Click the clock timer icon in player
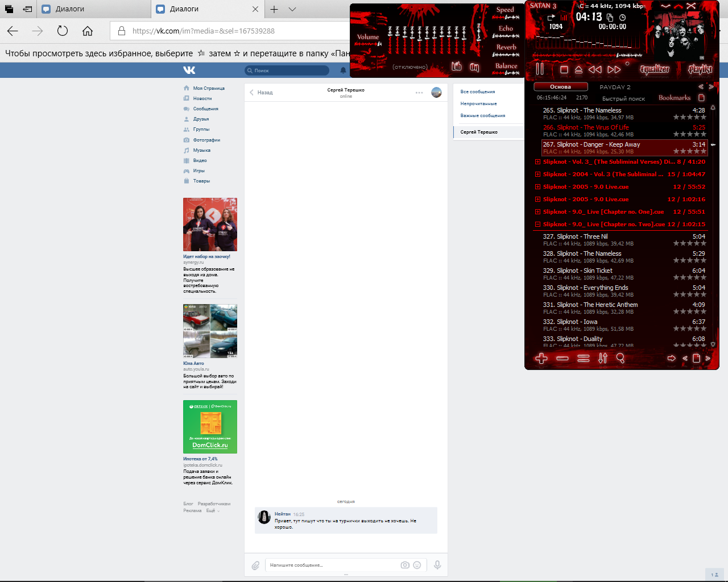The width and height of the screenshot is (728, 582). (x=623, y=18)
